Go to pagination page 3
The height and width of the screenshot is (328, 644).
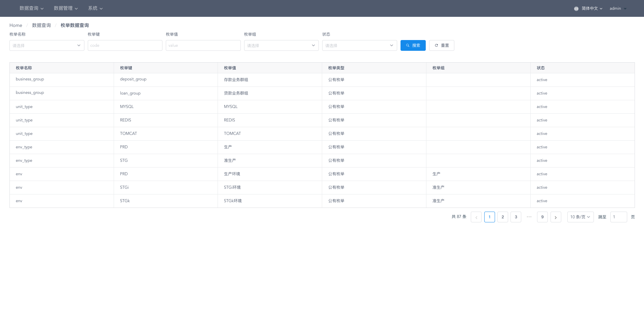516,217
